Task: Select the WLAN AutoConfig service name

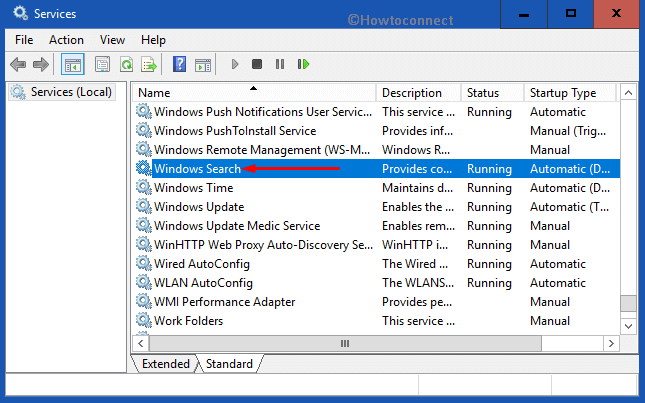Action: (x=203, y=283)
